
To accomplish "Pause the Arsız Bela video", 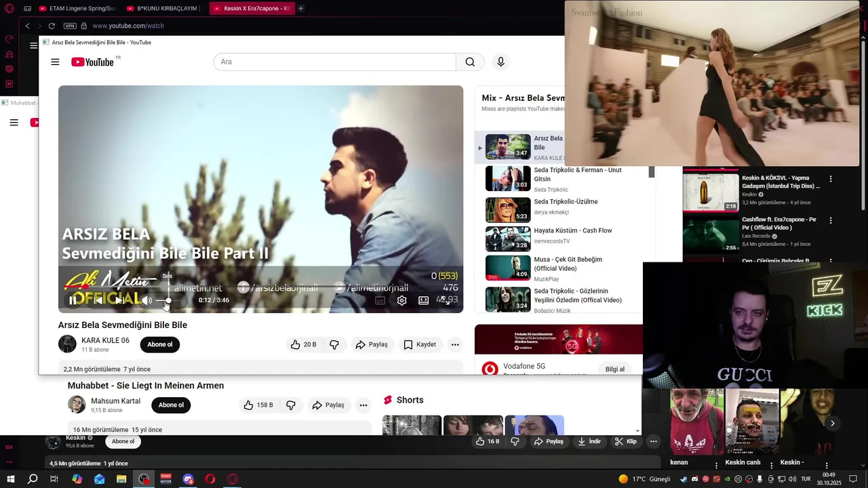I will 73,300.
